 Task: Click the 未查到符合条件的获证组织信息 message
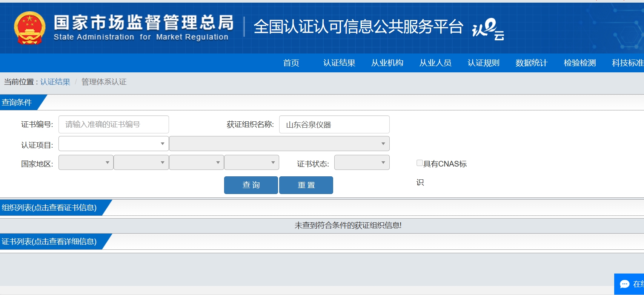coord(348,225)
